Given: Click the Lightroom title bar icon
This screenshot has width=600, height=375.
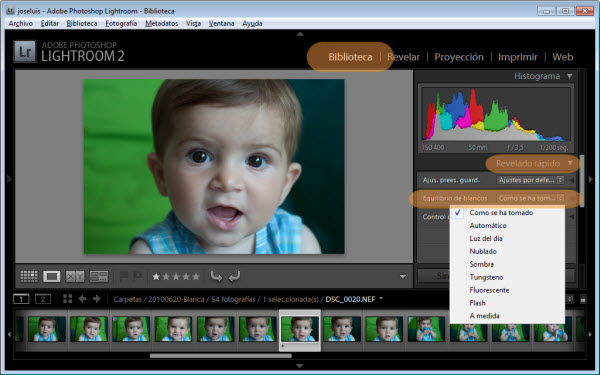Looking at the screenshot, I should [10, 11].
